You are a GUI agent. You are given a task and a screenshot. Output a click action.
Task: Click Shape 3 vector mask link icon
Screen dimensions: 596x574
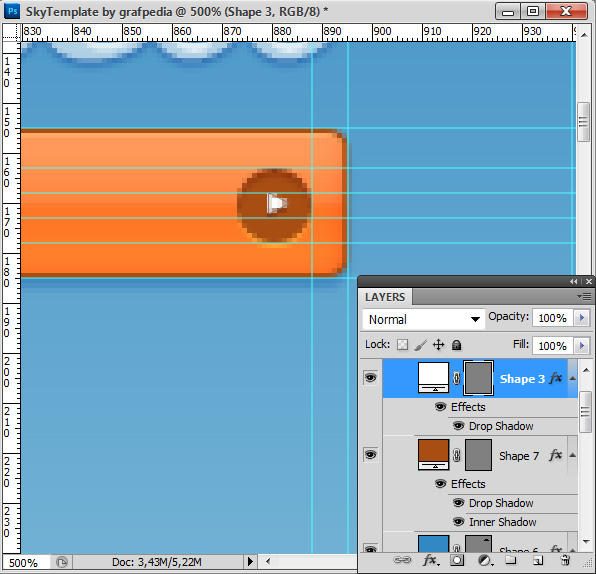(457, 378)
